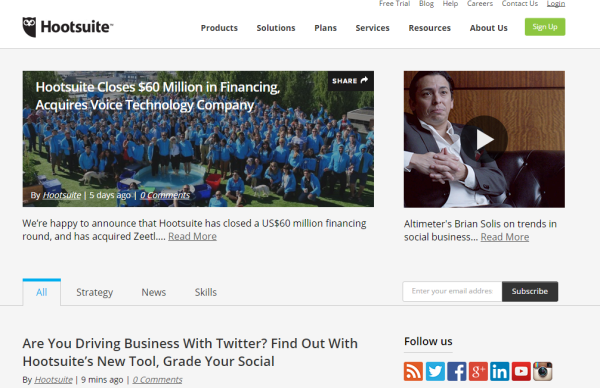The image size is (600, 388).
Task: Click the green Sign Up button
Action: [x=545, y=27]
